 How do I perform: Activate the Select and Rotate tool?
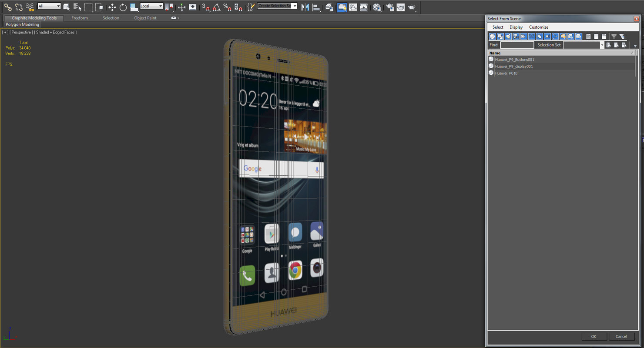tap(123, 7)
